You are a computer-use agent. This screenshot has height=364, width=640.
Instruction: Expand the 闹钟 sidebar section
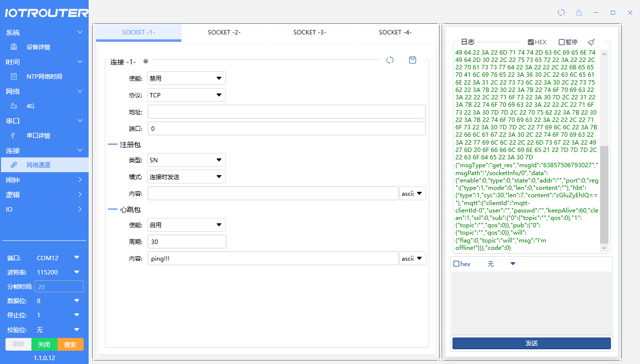click(x=44, y=180)
